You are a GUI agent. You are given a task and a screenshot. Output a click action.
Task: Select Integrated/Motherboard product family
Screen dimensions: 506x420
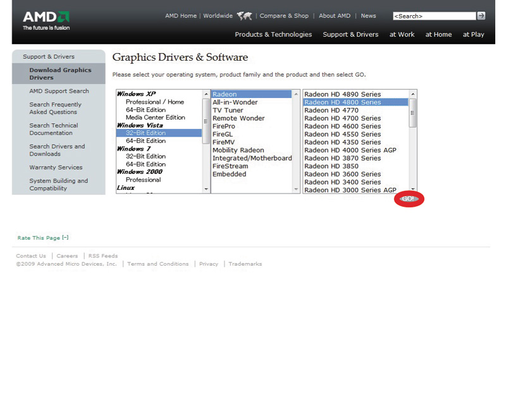click(252, 158)
